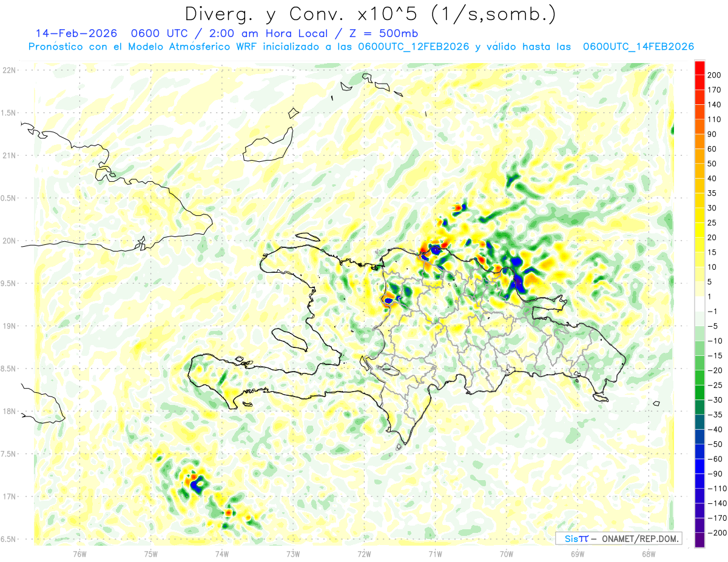Click the '75W' longitude label

click(151, 554)
